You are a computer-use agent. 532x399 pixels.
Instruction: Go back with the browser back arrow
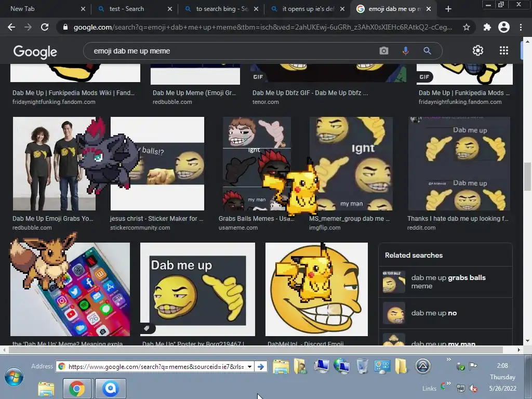pos(11,27)
